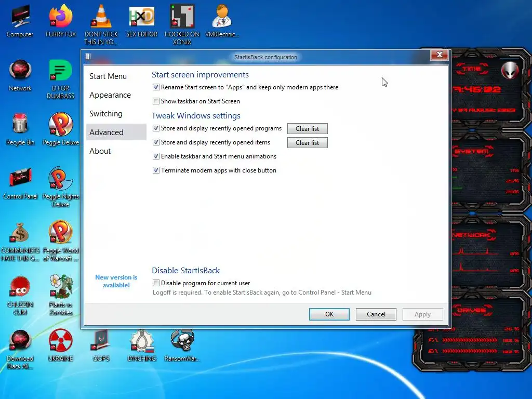The width and height of the screenshot is (532, 399).
Task: Open the LYNCHING noose icon
Action: (x=142, y=345)
